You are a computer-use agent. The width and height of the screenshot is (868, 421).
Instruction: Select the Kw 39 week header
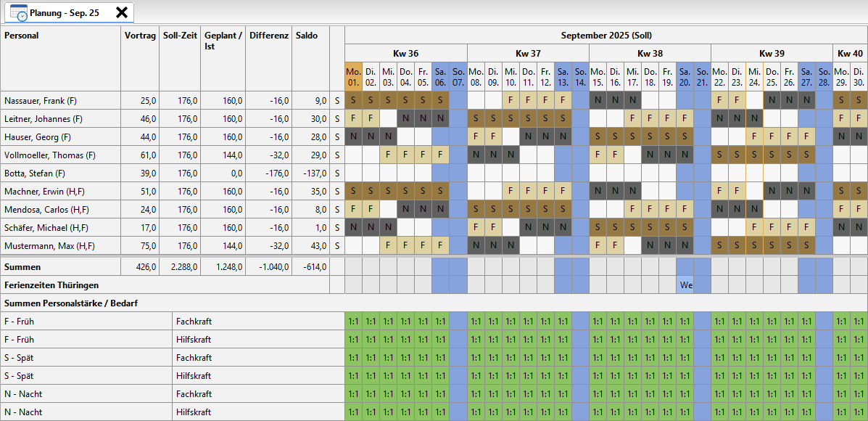pos(771,54)
